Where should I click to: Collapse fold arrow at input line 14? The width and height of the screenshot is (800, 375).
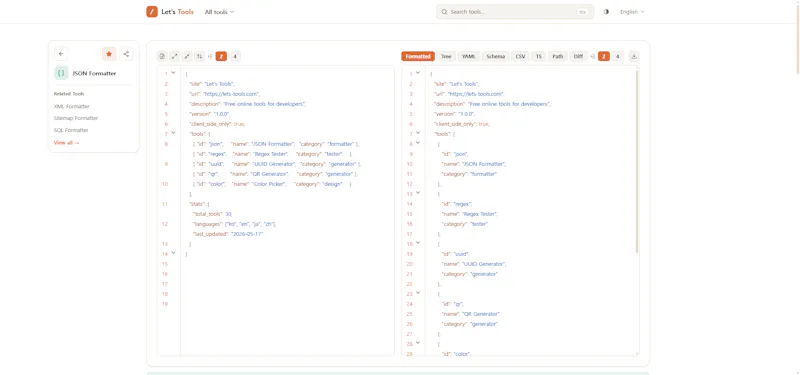173,253
